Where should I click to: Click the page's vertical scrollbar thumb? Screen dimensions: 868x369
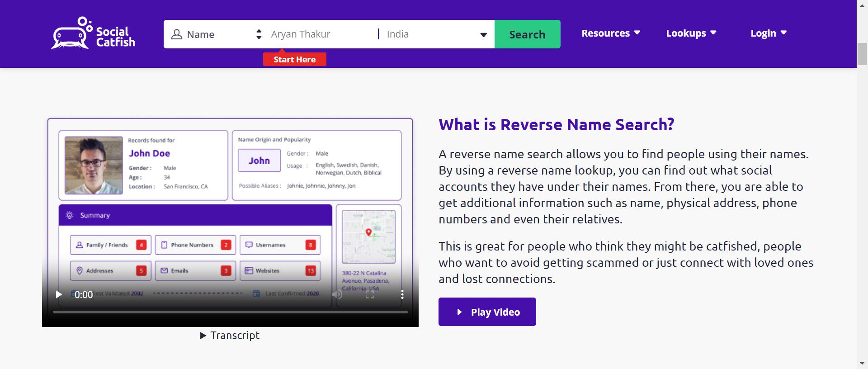pos(862,54)
